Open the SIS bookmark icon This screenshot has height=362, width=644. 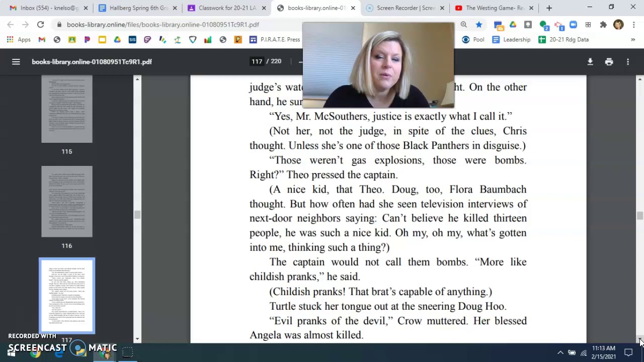click(132, 39)
